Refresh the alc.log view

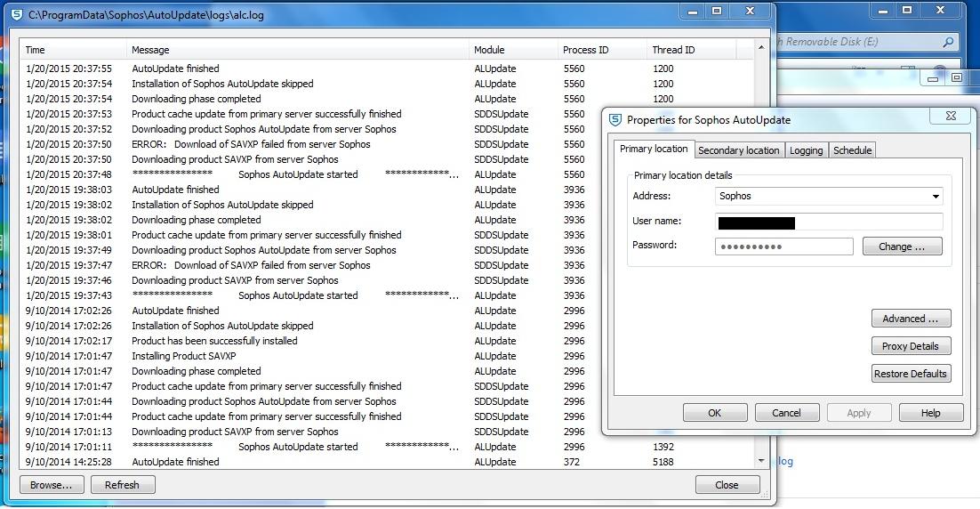tap(123, 485)
